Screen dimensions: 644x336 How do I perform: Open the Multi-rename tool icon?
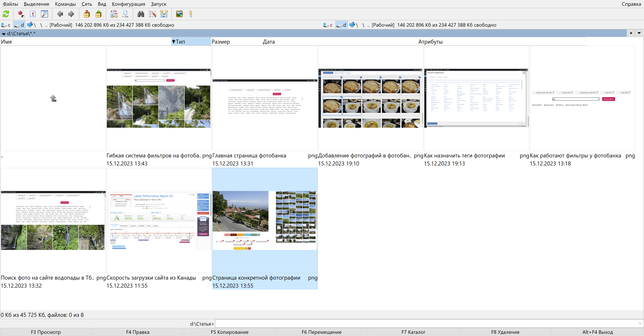coord(152,14)
